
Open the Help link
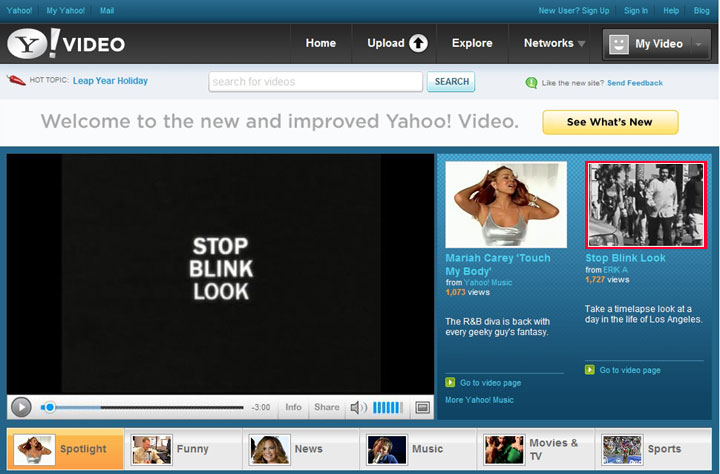[671, 11]
